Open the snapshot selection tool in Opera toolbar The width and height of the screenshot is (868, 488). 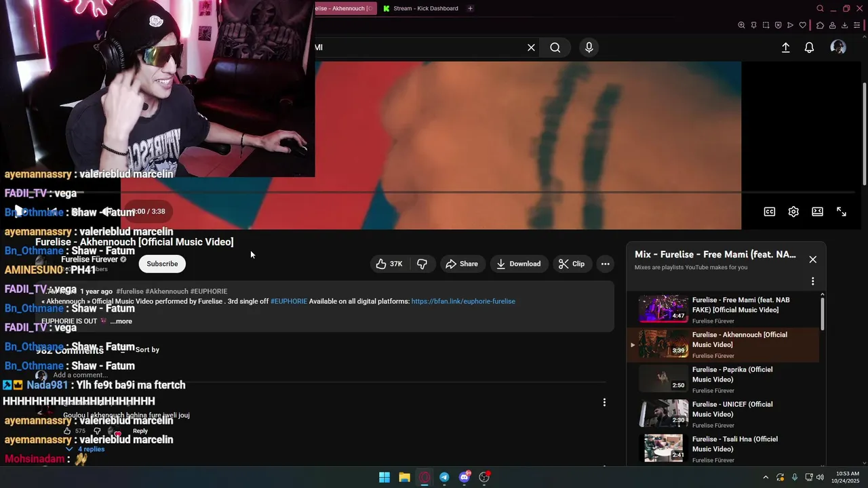tap(766, 25)
